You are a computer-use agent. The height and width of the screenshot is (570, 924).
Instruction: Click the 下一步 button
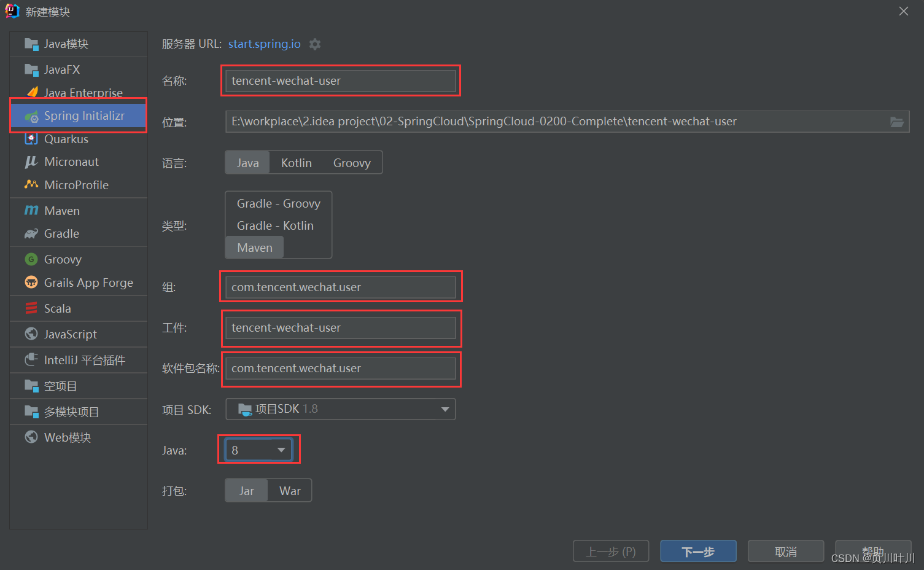[x=698, y=552]
